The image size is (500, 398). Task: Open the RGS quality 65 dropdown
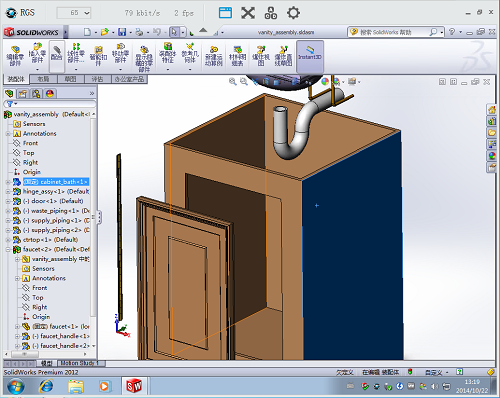click(x=74, y=13)
